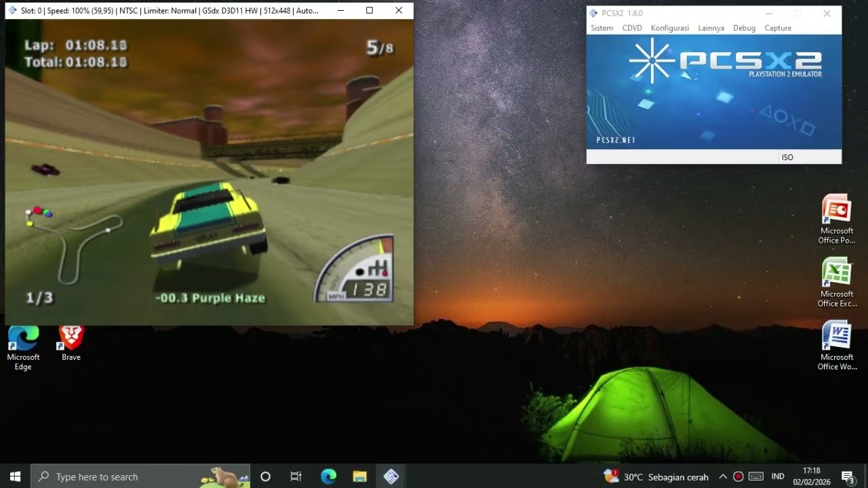This screenshot has height=488, width=868.
Task: Click the PCSX2.NET link on the banner
Action: pos(616,140)
